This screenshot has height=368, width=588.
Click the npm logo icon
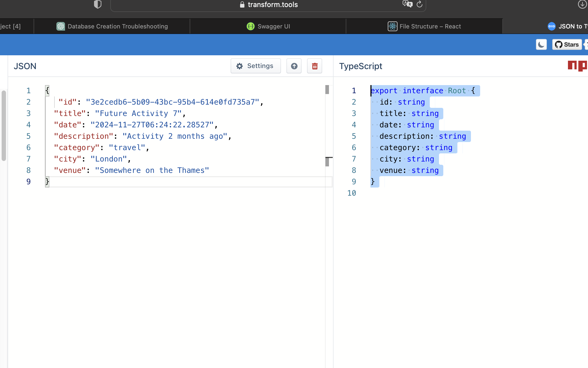577,66
